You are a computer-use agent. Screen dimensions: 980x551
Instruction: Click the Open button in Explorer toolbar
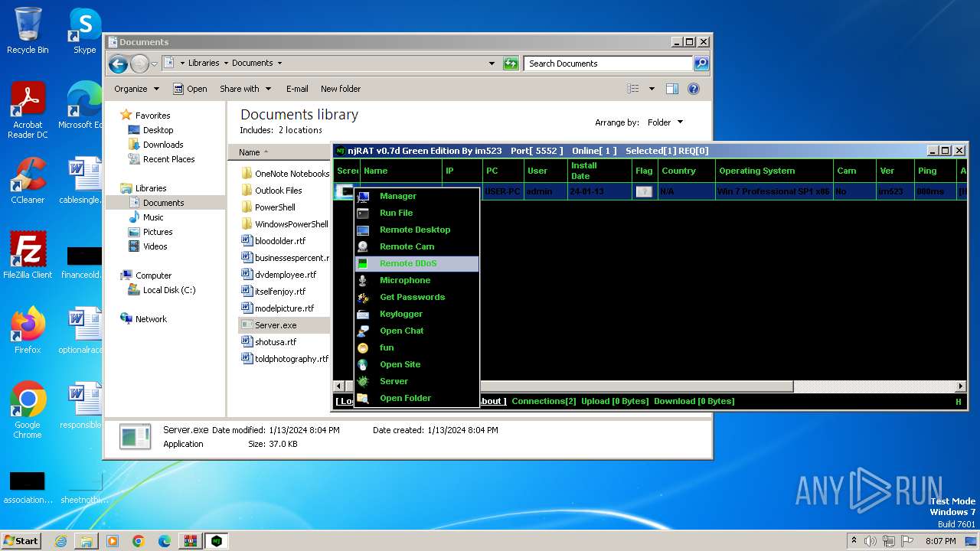tap(190, 89)
